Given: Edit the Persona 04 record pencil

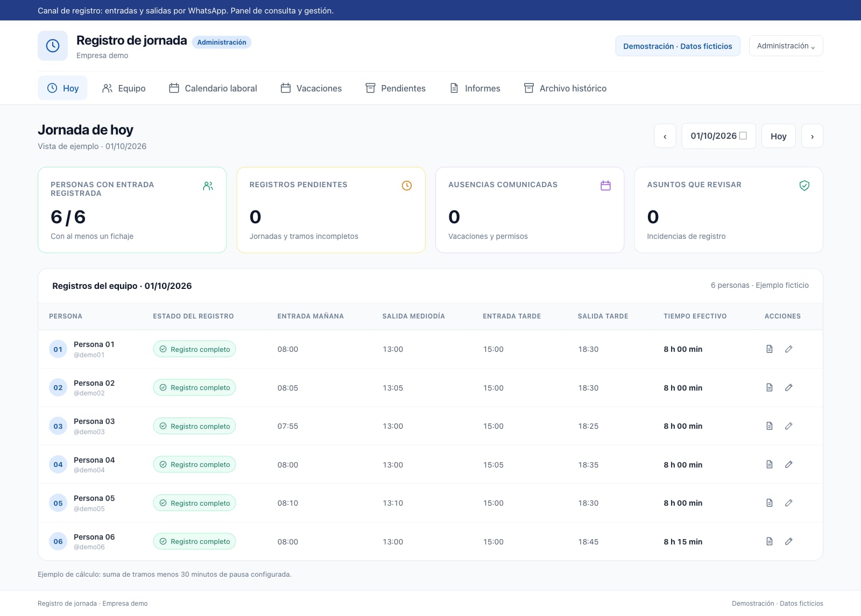Looking at the screenshot, I should 789,464.
